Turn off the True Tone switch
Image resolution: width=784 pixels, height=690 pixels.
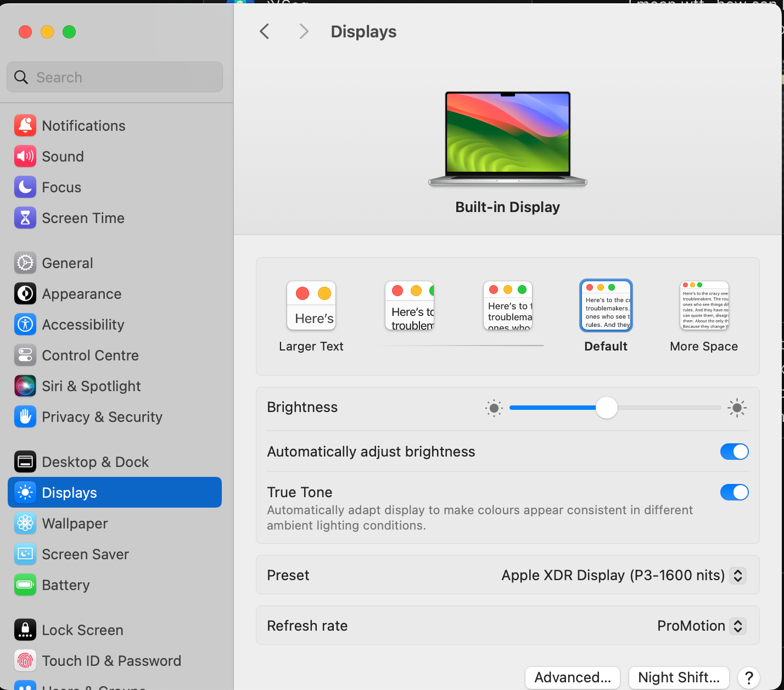(735, 492)
